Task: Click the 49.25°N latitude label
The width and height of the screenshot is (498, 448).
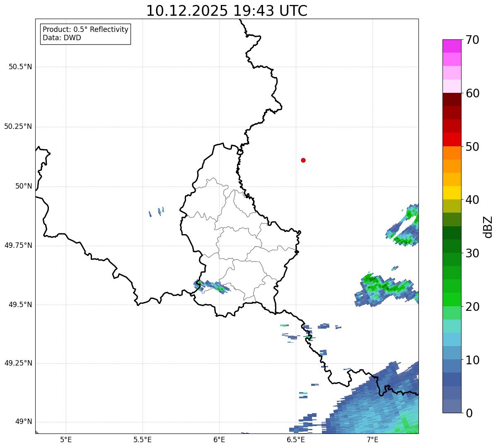Action: (18, 363)
